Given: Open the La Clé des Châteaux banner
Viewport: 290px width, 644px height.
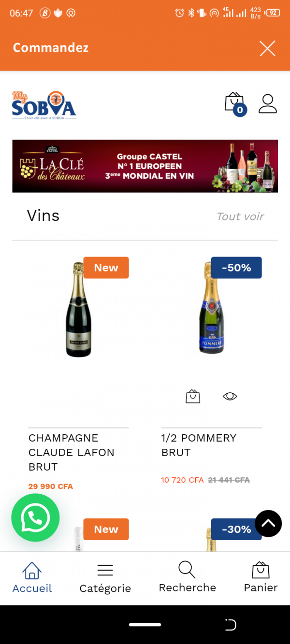Looking at the screenshot, I should 145,166.
